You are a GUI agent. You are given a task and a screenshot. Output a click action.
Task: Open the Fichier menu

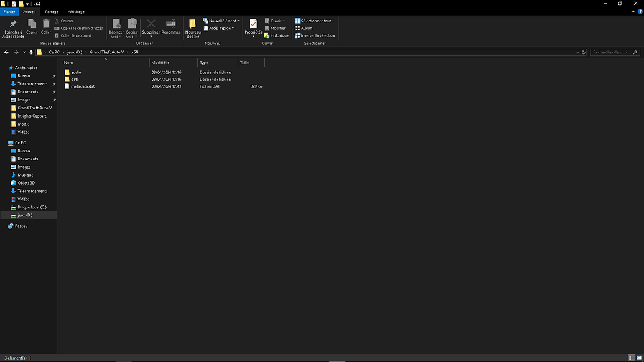[9, 11]
